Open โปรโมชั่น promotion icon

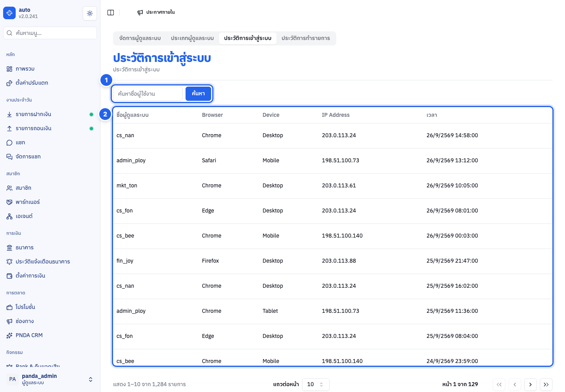(9, 307)
